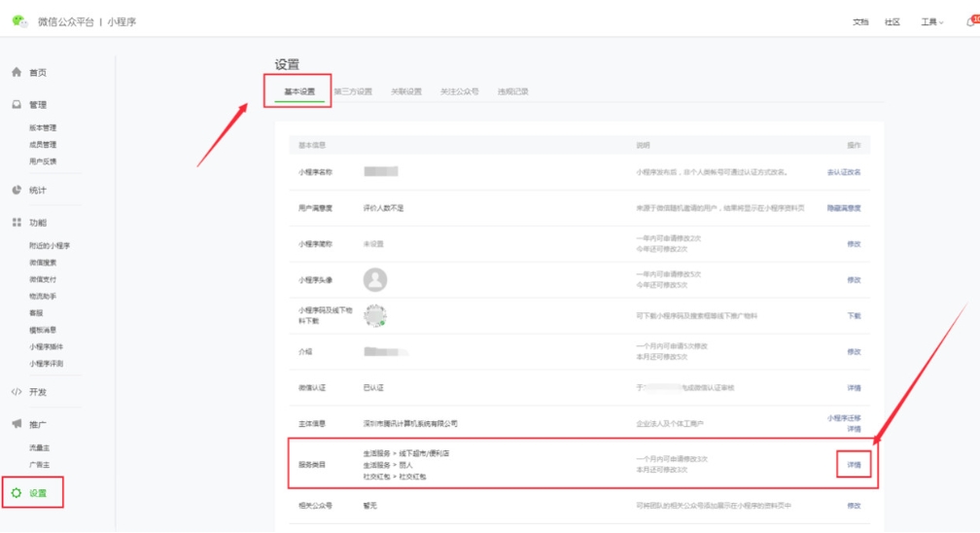Switch to the 第三方设置 tab

(353, 91)
